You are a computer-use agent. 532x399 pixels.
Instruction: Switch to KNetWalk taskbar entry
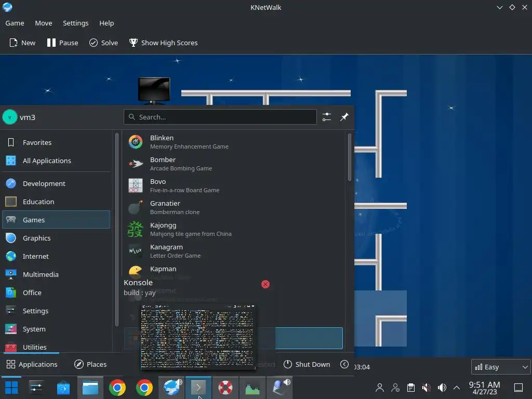click(x=171, y=388)
